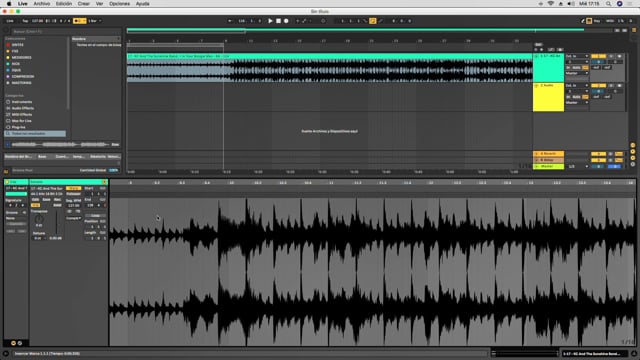Image resolution: width=640 pixels, height=360 pixels.
Task: Toggle the yellow metronome button
Action: [79, 21]
